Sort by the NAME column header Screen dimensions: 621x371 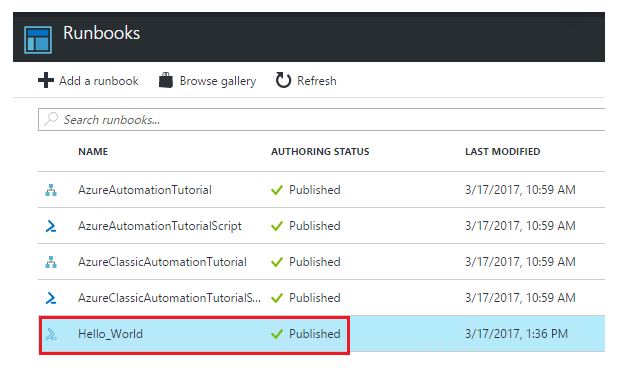93,152
